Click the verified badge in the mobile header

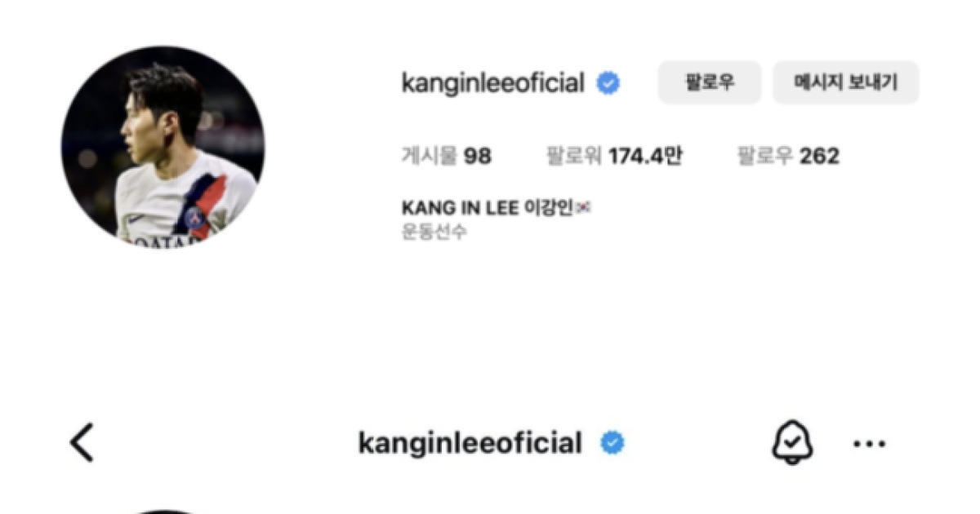point(612,444)
